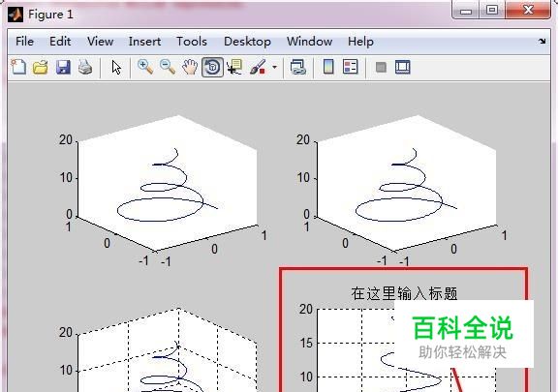Minimize the Figure 1 window

point(465,11)
